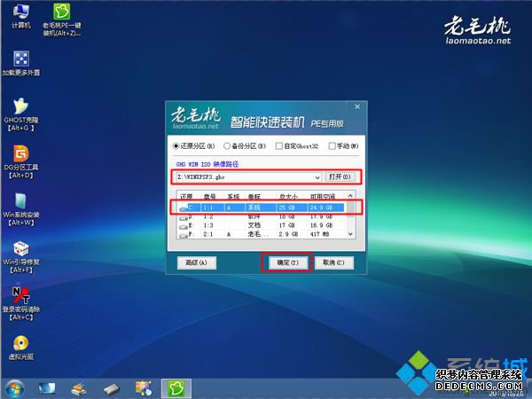The image size is (532, 399).
Task: Open 老毛桃PE一键装机 desktop shortcut
Action: click(61, 12)
